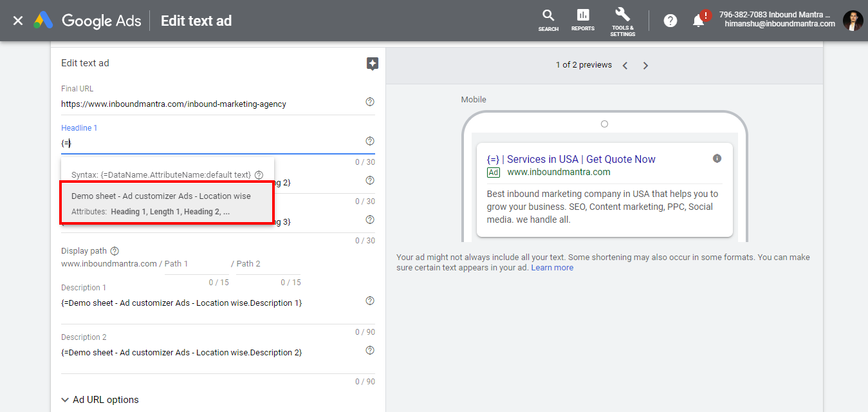Click the green 'Ad' badge in the preview
Screen dimensions: 868x412
click(x=494, y=173)
